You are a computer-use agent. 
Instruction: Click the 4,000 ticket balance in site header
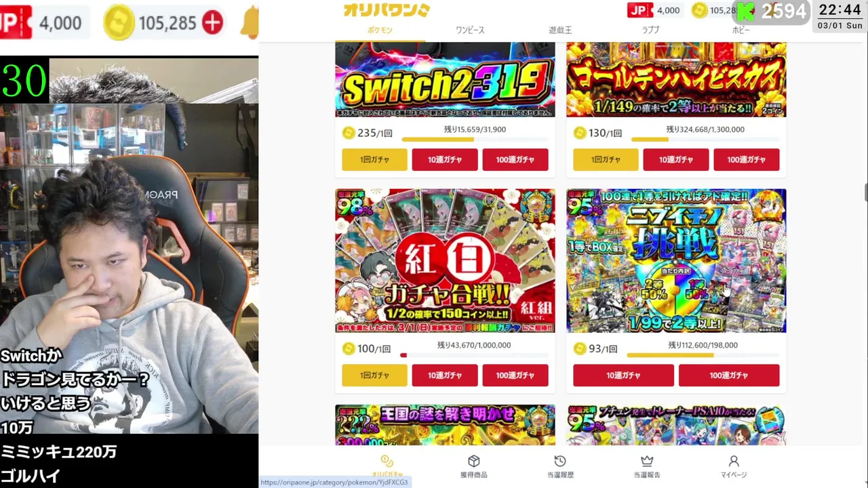pos(668,10)
